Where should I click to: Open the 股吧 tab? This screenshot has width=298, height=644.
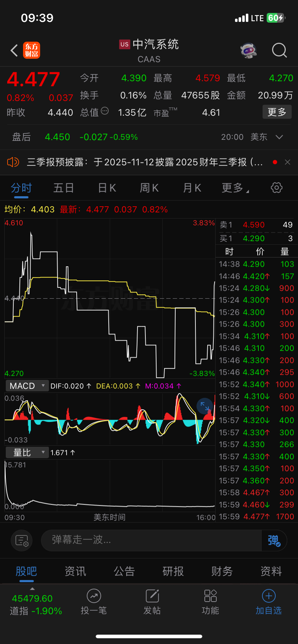click(26, 571)
